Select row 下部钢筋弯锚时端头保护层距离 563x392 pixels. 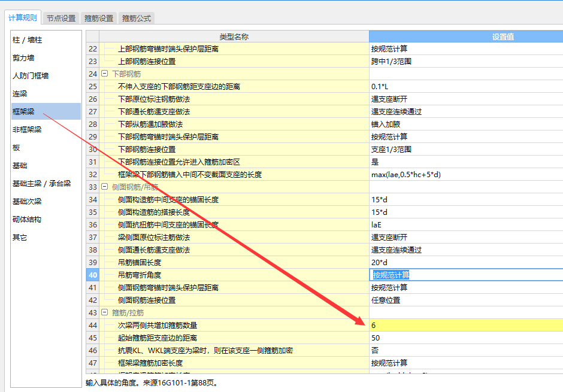click(x=234, y=136)
